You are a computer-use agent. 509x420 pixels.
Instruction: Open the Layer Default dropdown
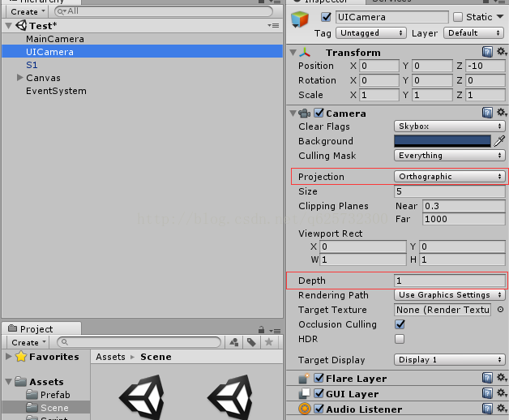[x=473, y=33]
